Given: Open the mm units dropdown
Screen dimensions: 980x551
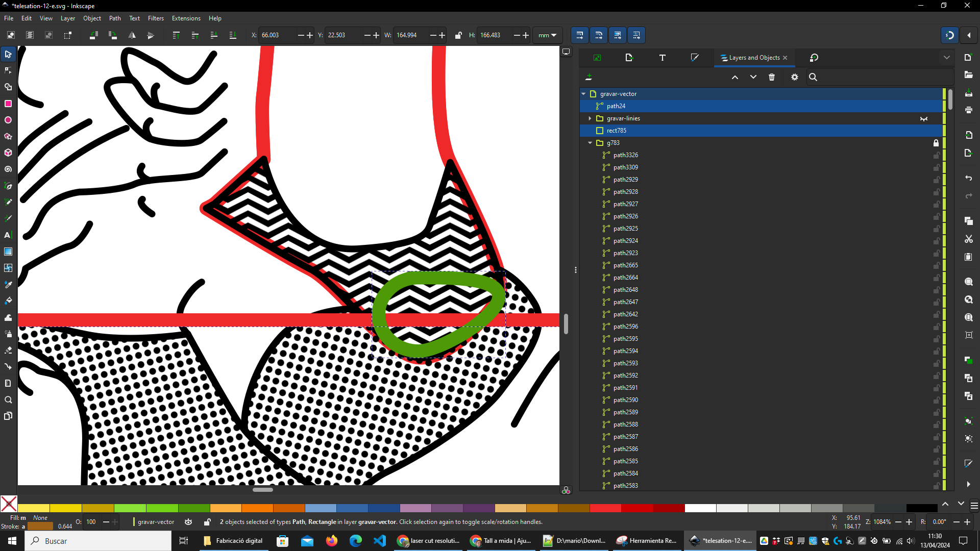Looking at the screenshot, I should (x=547, y=35).
